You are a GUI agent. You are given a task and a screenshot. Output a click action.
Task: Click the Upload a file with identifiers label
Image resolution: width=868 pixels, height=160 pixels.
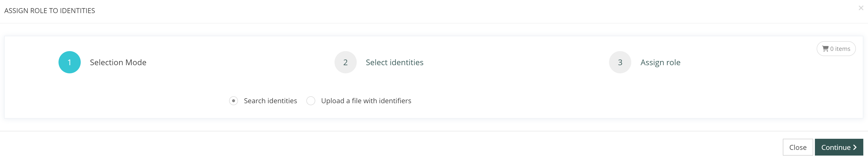pos(366,101)
